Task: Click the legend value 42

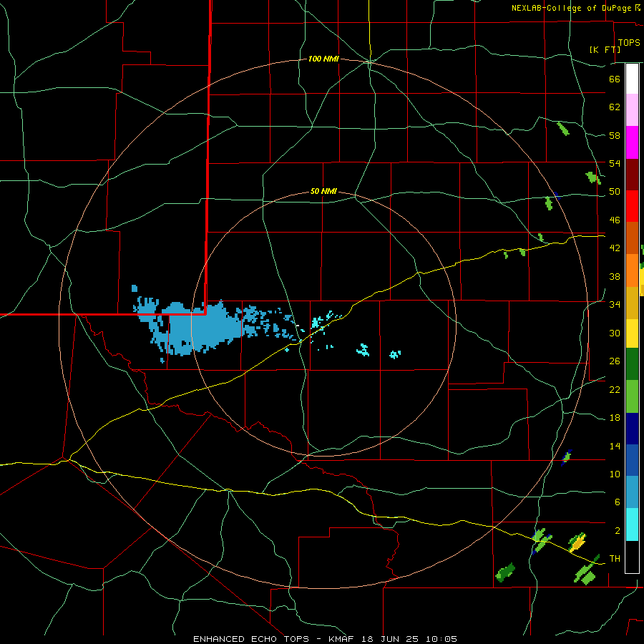Action: [x=615, y=248]
